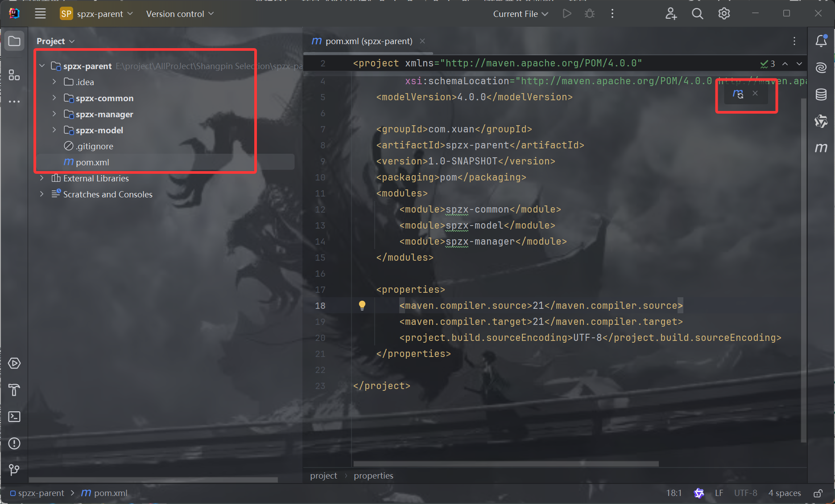The image size is (835, 504).
Task: Expand the spzx-manager module
Action: 54,114
